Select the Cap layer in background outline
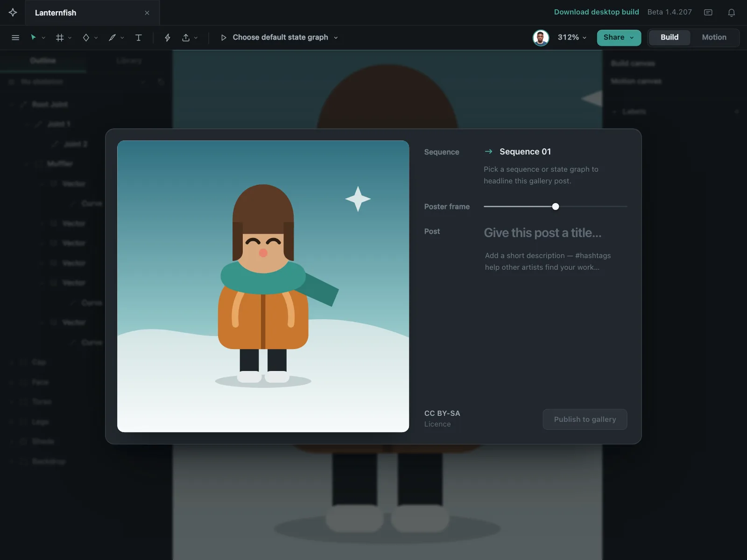The width and height of the screenshot is (747, 560). (39, 362)
